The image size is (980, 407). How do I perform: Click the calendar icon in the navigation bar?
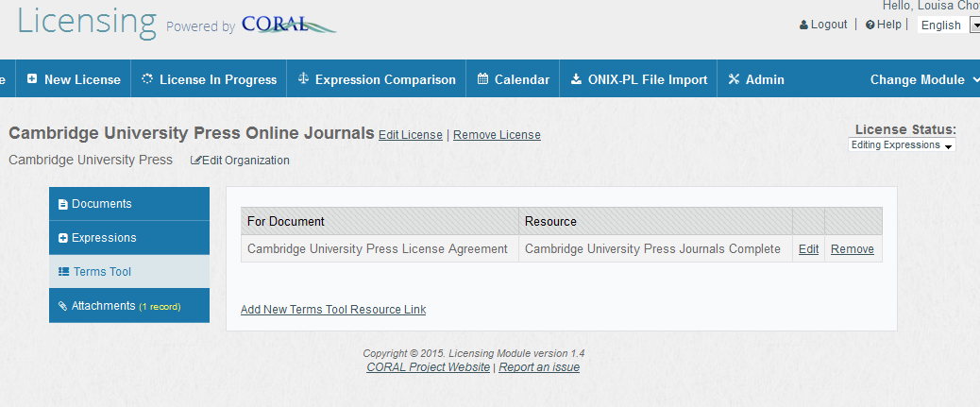click(x=482, y=79)
